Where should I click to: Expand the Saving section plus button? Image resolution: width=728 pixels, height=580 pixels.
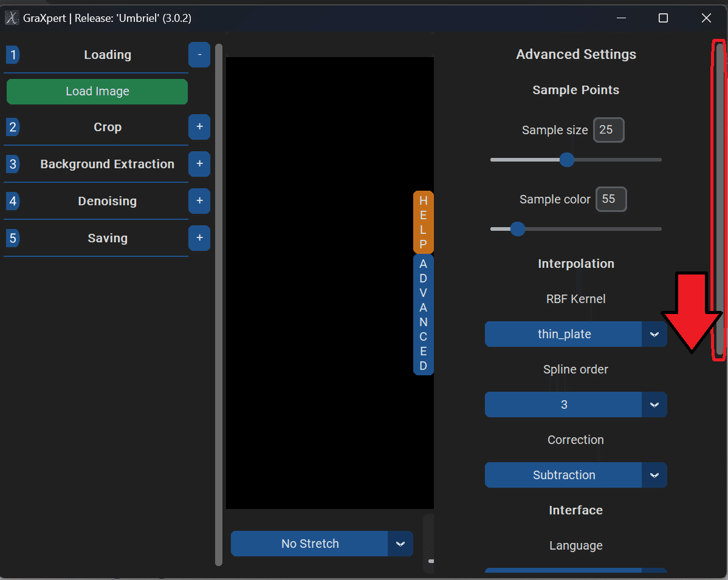tap(200, 238)
